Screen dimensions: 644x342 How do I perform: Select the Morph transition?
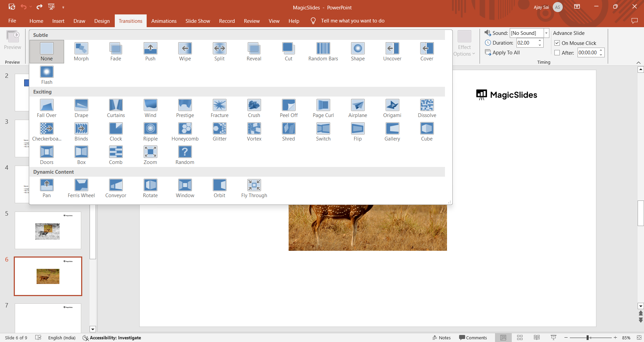[x=81, y=52]
